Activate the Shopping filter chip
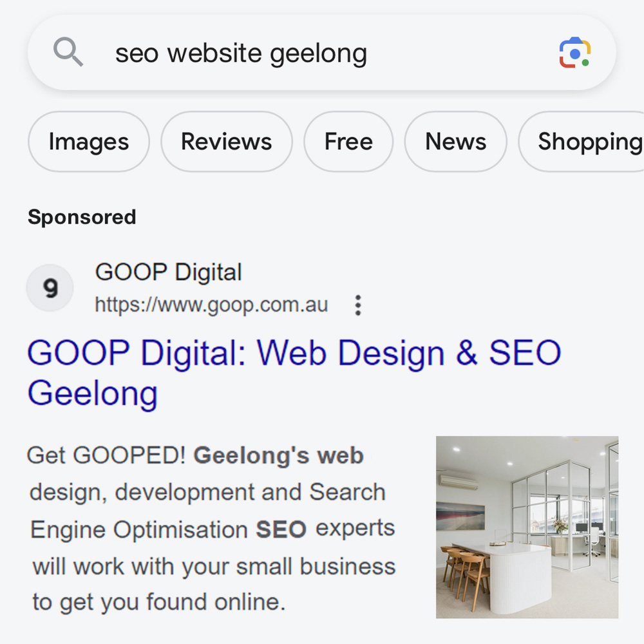Image resolution: width=644 pixels, height=644 pixels. (x=583, y=142)
